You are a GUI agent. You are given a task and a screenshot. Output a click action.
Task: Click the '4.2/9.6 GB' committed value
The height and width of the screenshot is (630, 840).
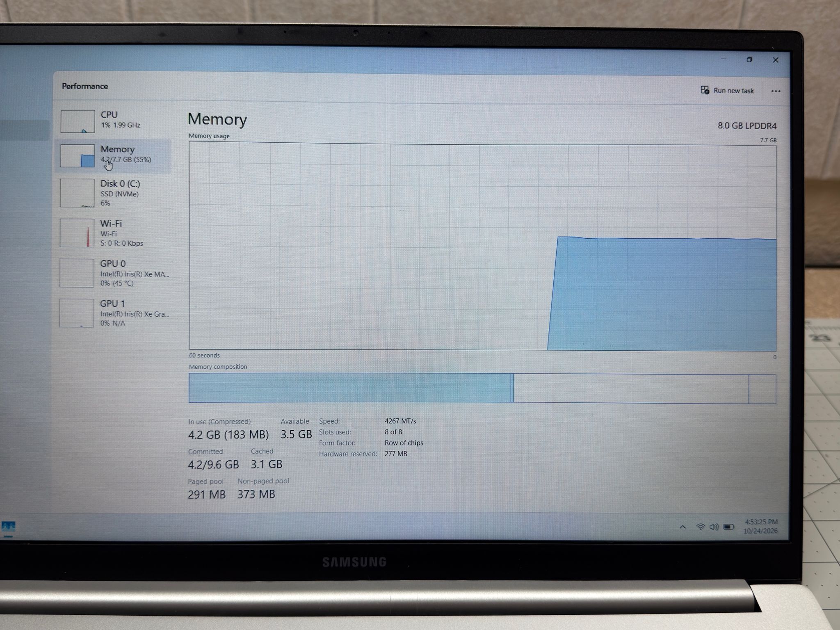tap(213, 465)
